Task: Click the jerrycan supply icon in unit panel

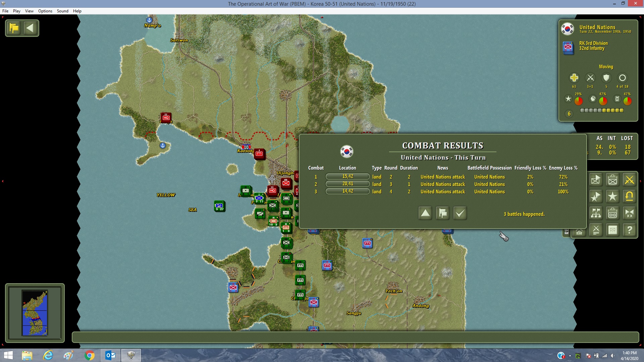Action: 617,99
